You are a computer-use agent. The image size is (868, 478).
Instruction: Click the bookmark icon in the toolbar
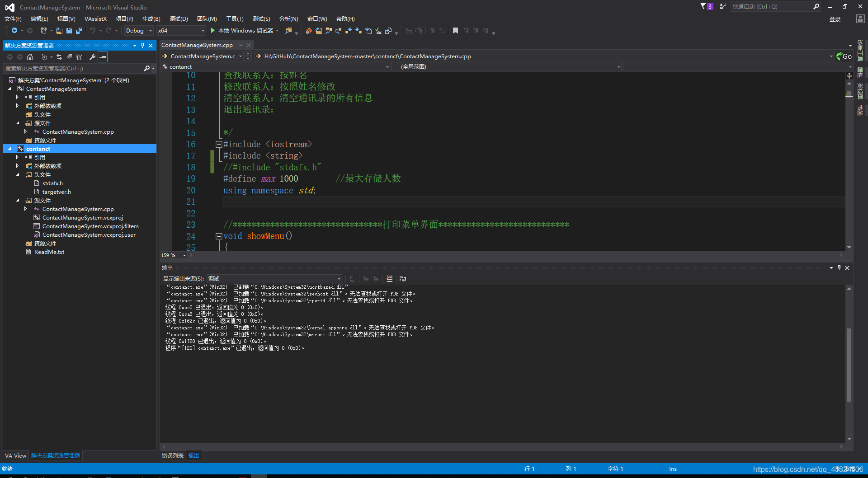click(455, 31)
